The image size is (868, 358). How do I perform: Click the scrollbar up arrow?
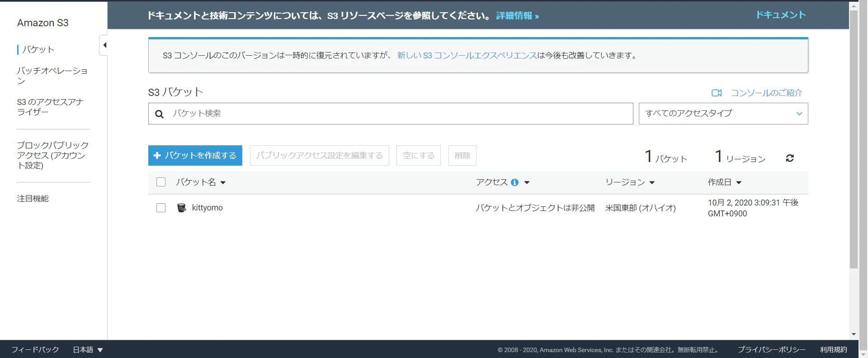[x=854, y=6]
